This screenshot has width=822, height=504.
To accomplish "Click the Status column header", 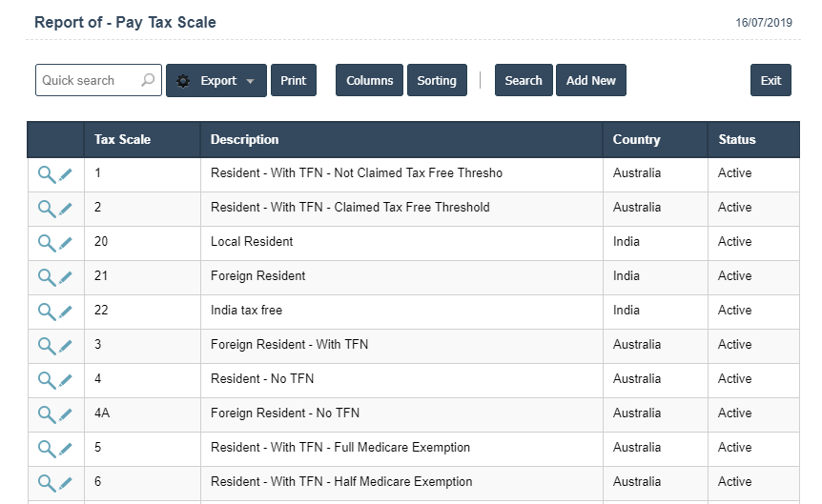I will [x=736, y=140].
